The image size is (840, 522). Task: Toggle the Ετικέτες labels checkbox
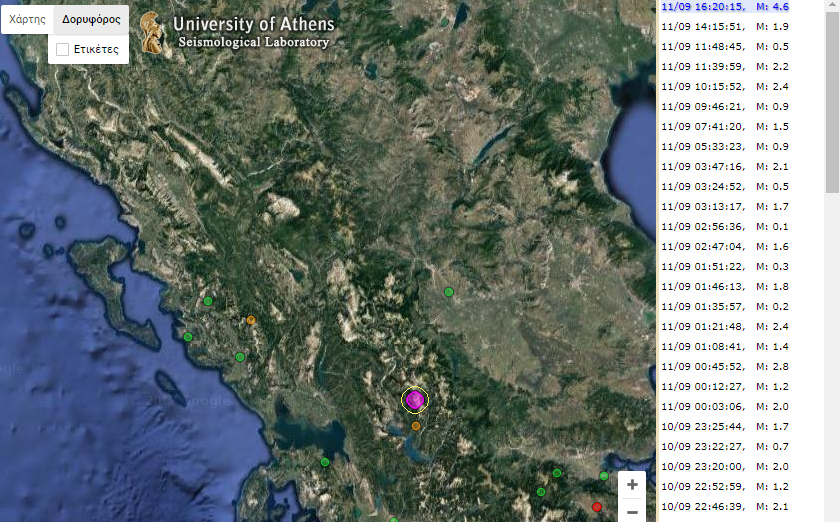(x=63, y=49)
